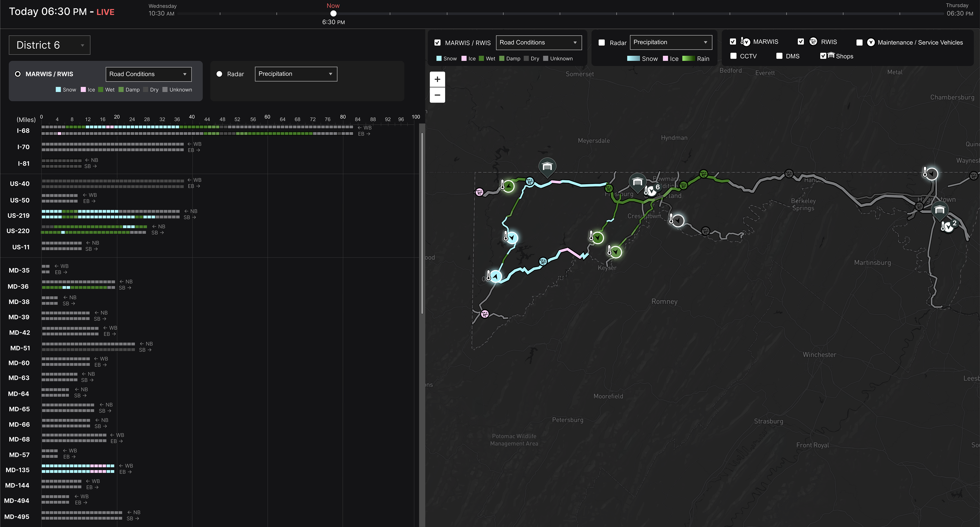The height and width of the screenshot is (527, 980).
Task: Select the Radar radio button in left panel
Action: tap(219, 74)
